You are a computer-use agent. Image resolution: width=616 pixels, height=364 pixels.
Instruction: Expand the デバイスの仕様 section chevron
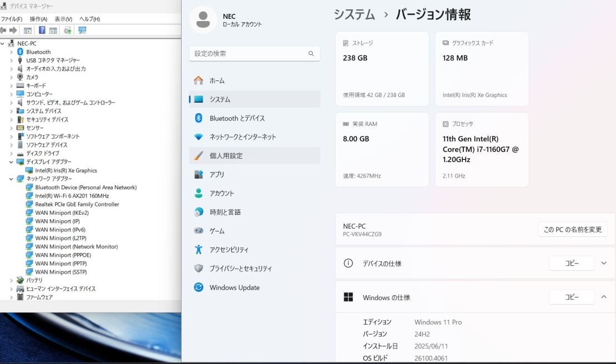click(x=604, y=263)
